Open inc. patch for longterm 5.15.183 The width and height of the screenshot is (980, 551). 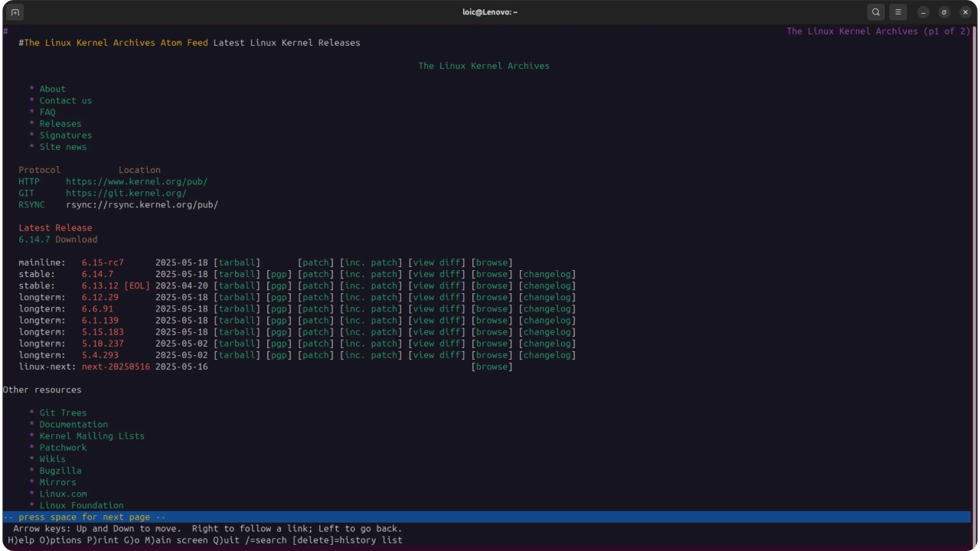tap(371, 332)
